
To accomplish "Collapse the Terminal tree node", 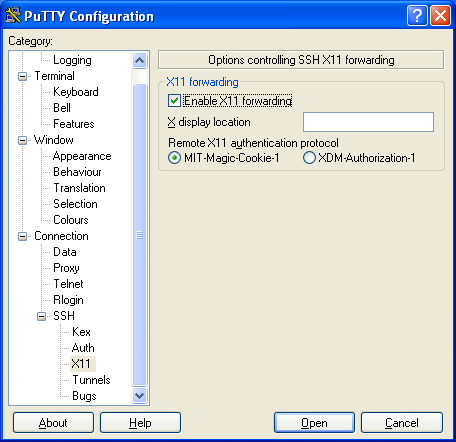I will (22, 76).
